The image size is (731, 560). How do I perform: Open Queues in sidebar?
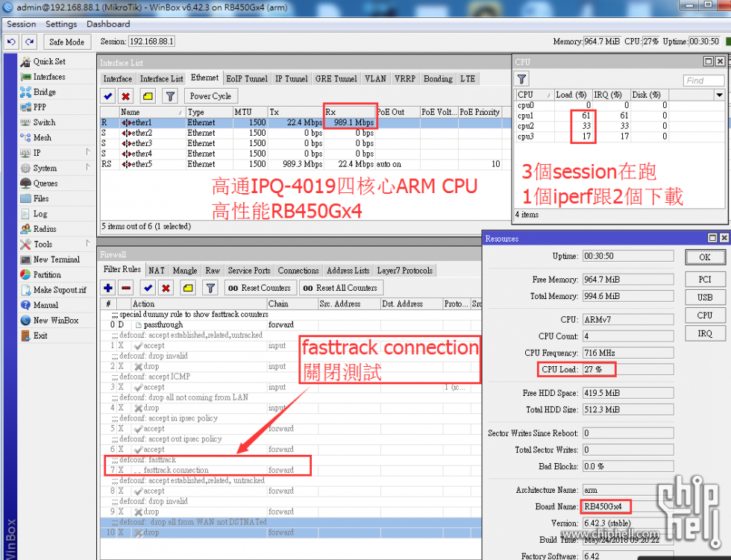(46, 183)
